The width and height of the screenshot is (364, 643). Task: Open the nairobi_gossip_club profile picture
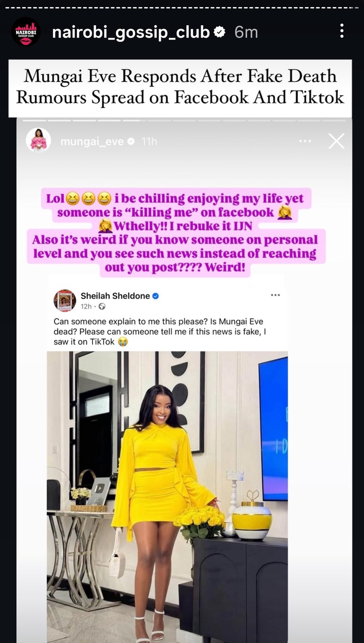point(26,32)
